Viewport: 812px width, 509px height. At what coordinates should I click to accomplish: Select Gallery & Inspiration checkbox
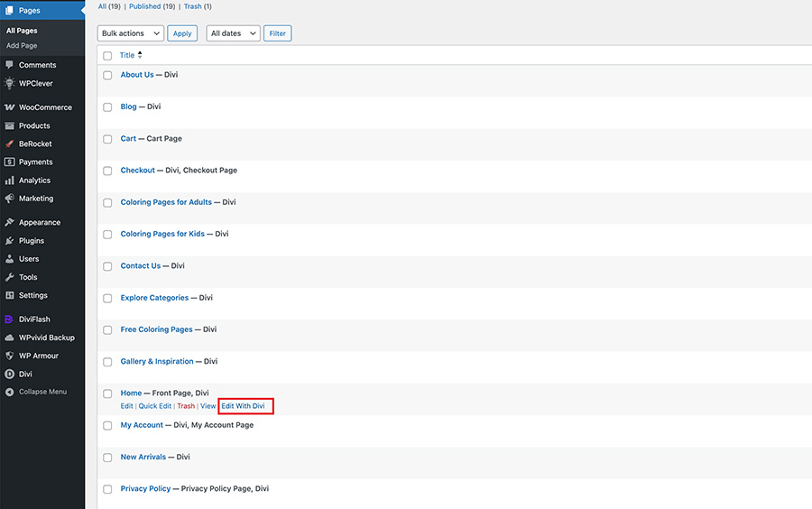(x=107, y=362)
